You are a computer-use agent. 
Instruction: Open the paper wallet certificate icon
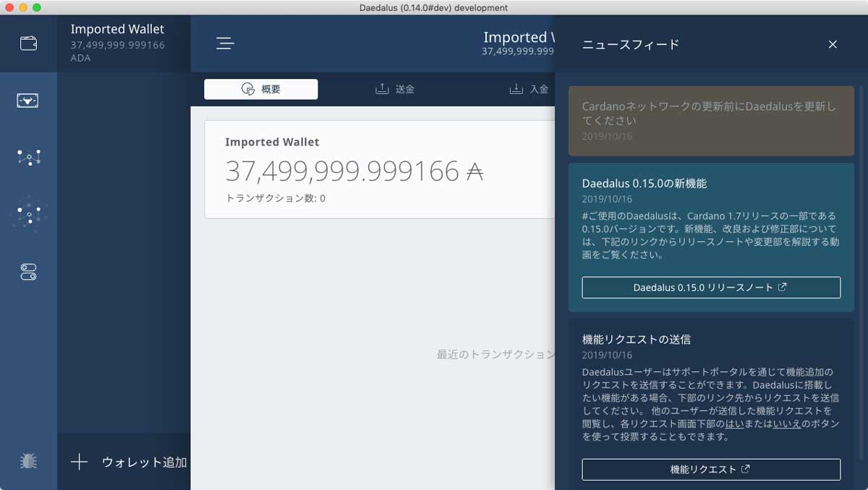click(x=28, y=101)
